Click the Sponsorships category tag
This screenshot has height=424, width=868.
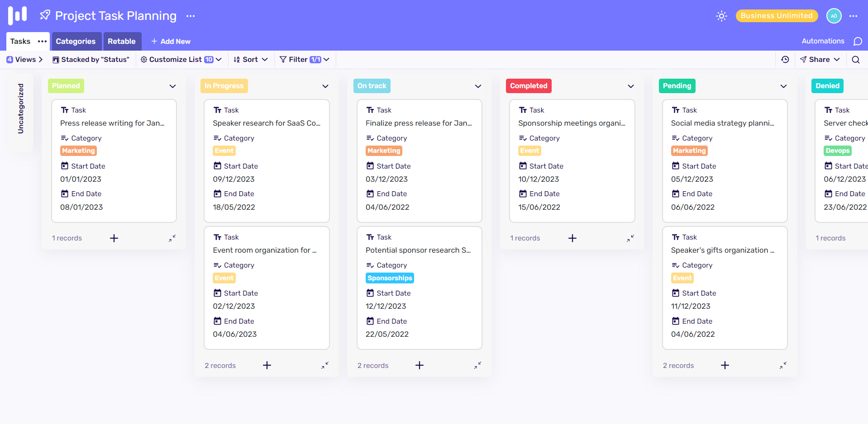tap(390, 278)
